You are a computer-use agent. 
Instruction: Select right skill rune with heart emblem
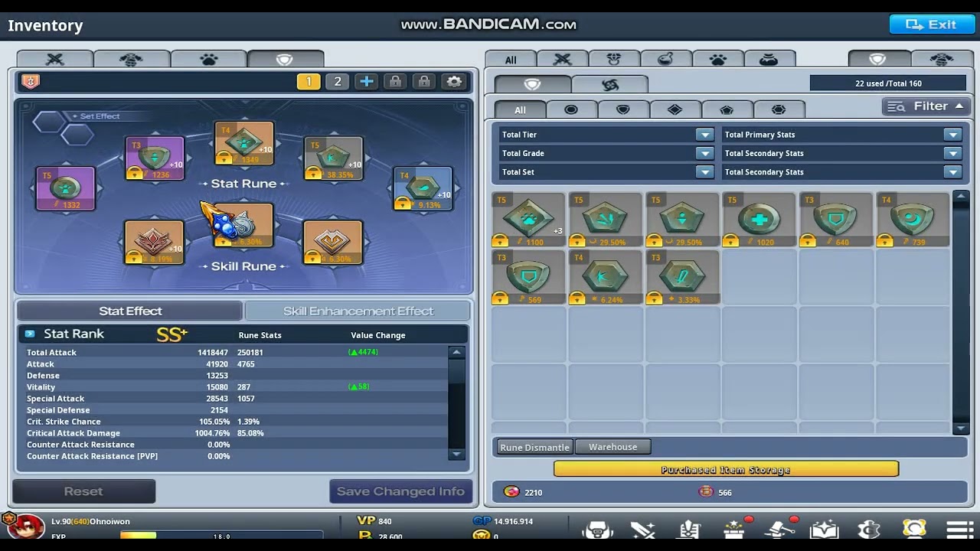coord(333,242)
